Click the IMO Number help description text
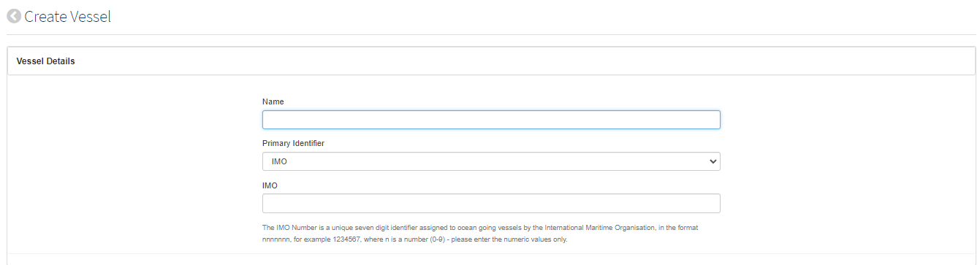This screenshot has width=980, height=265. (480, 234)
